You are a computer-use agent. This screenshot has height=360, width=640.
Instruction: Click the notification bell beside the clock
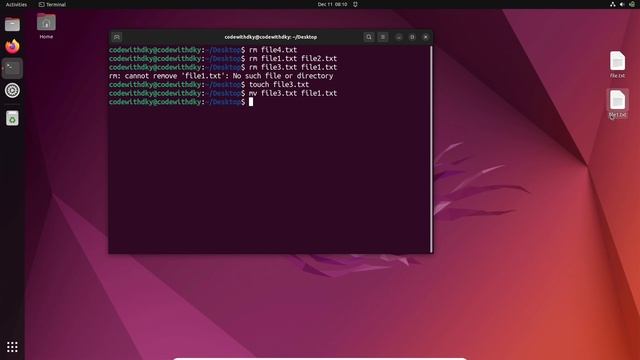[x=355, y=4]
